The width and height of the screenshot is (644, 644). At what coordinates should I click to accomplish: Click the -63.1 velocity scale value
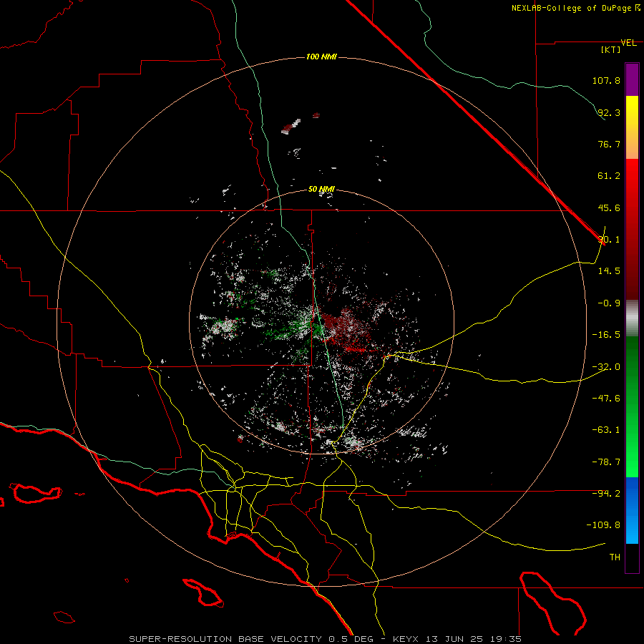pos(606,430)
